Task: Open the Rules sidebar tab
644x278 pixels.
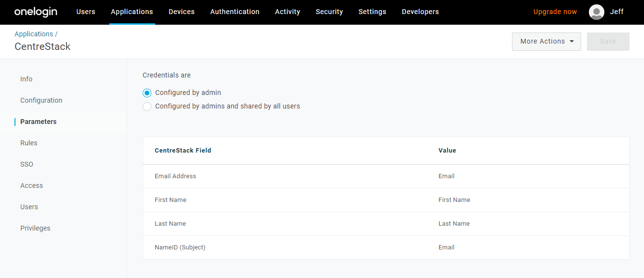Action: (x=29, y=143)
